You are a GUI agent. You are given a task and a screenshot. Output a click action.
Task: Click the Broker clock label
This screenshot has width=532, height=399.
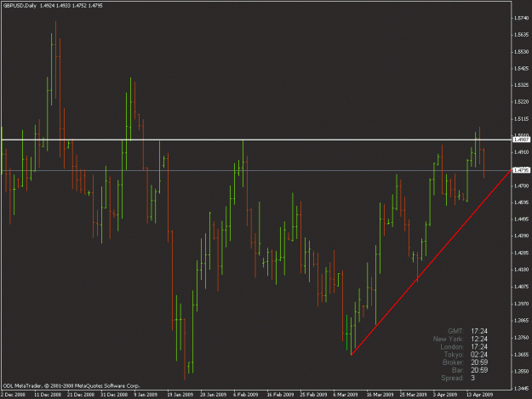pos(453,362)
